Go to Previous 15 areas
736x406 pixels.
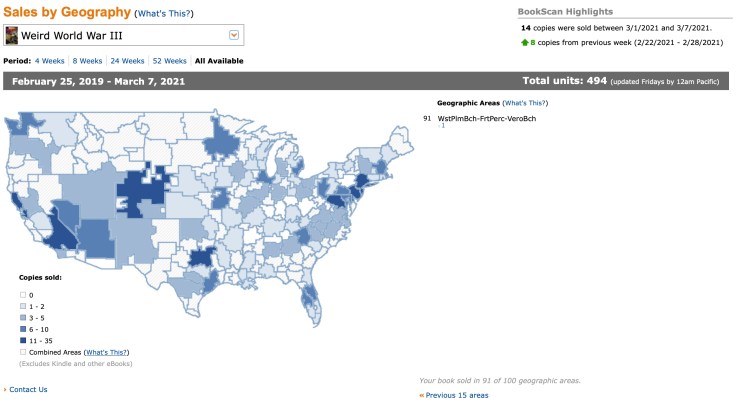pos(457,395)
